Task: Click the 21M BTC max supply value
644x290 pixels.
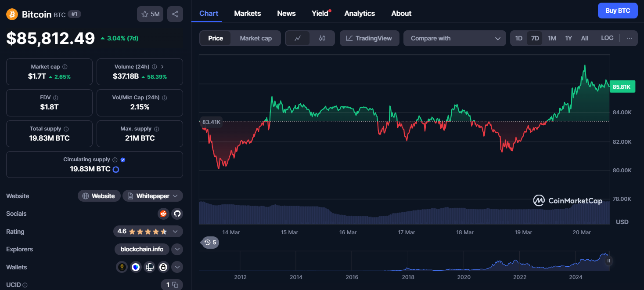Action: [140, 138]
